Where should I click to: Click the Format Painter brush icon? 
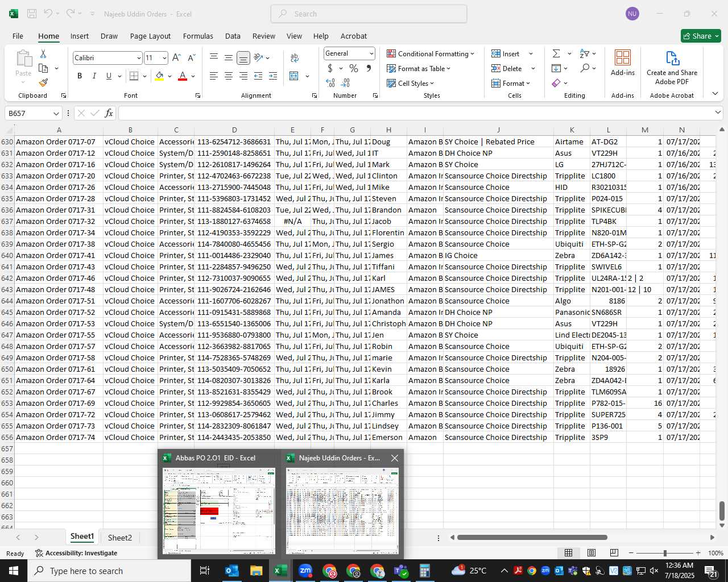click(43, 82)
